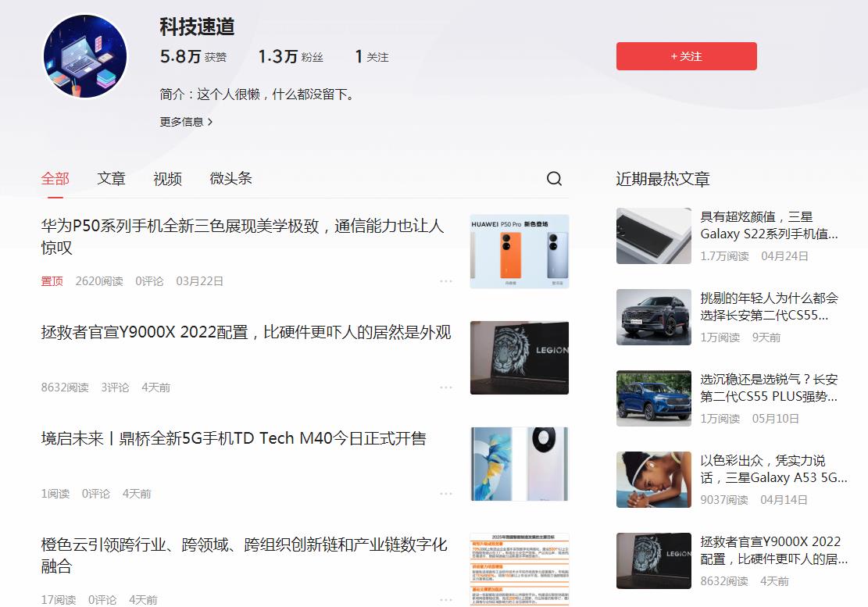Viewport: 868px width, 607px height.
Task: Switch to the 视频 tab
Action: (167, 179)
